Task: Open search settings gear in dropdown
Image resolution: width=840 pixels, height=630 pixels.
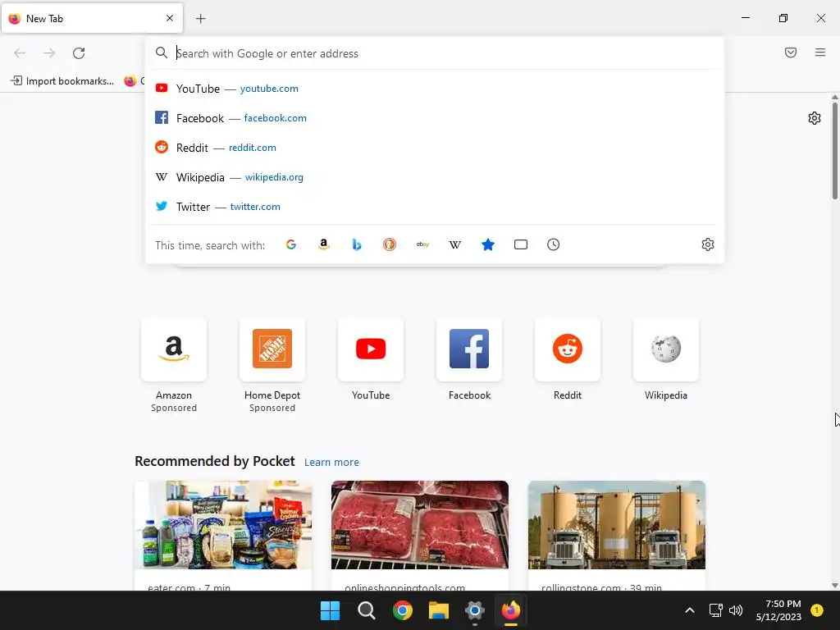Action: [708, 244]
